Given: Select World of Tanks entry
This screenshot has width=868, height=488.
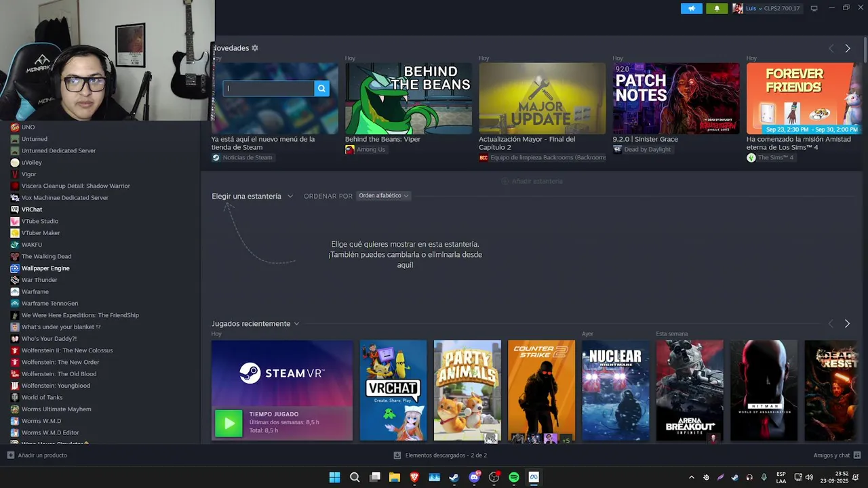Looking at the screenshot, I should [41, 397].
